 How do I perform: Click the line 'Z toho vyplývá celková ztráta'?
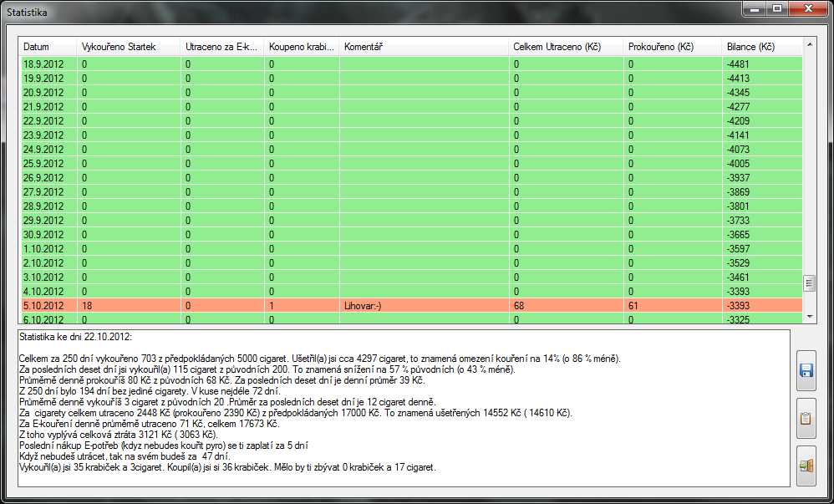(x=119, y=435)
